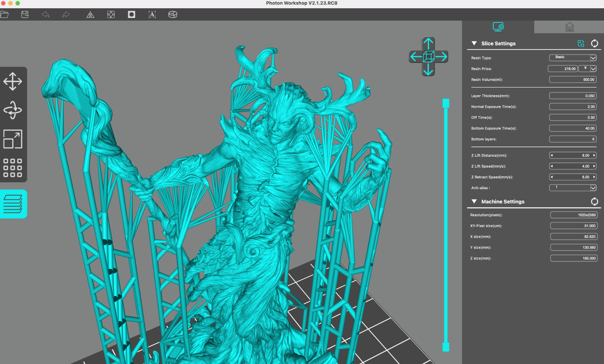Viewport: 604px width, 364px height.
Task: Click the open file folder icon
Action: (5, 14)
